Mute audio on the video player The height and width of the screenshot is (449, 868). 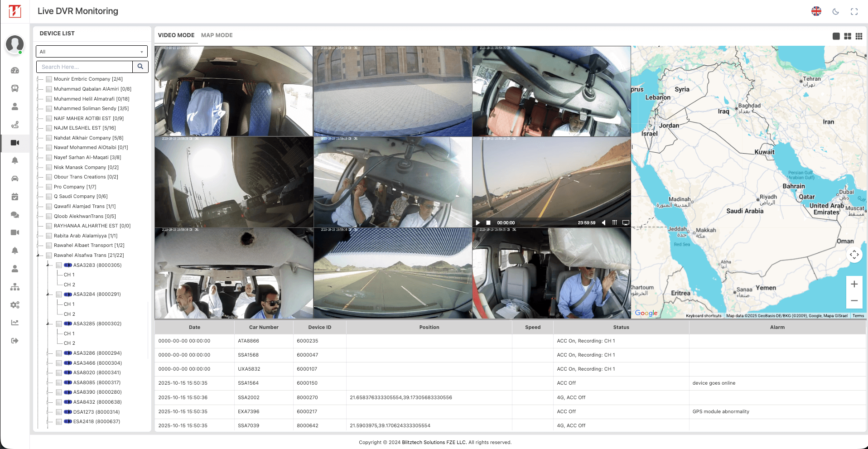point(604,222)
